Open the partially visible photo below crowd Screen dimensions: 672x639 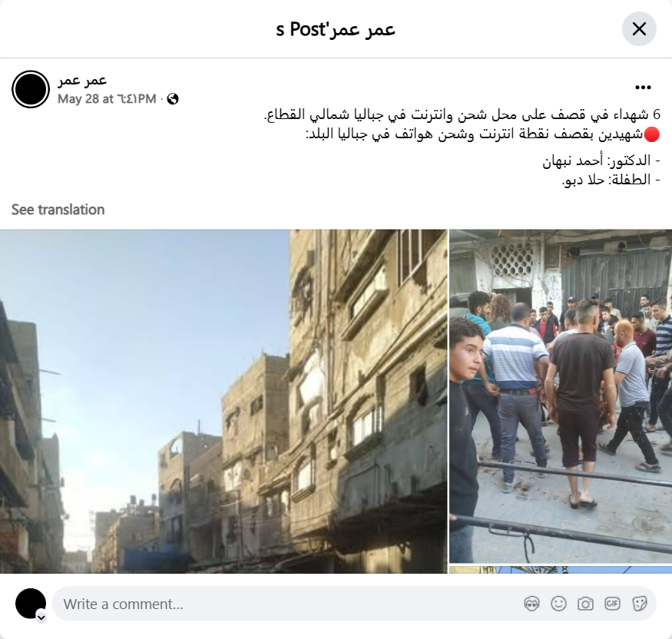[561, 570]
